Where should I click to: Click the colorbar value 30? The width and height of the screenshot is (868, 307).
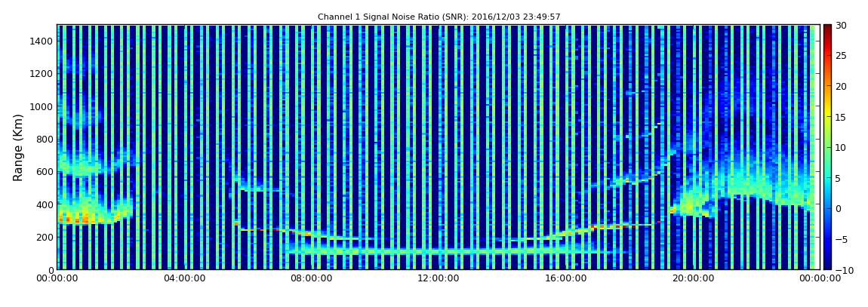(842, 26)
